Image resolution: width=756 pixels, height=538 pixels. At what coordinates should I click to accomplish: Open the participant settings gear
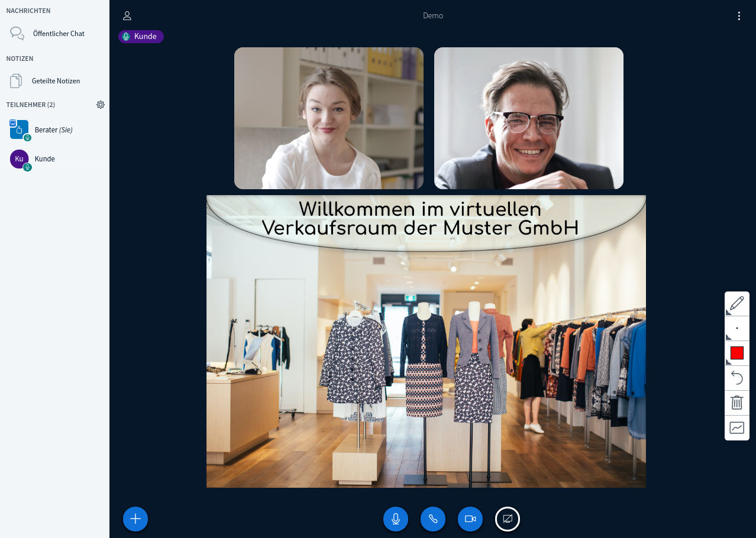(x=101, y=105)
